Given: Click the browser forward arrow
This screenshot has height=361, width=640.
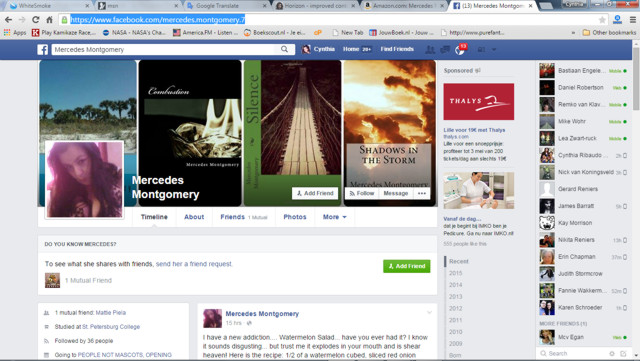Looking at the screenshot, I should (22, 20).
